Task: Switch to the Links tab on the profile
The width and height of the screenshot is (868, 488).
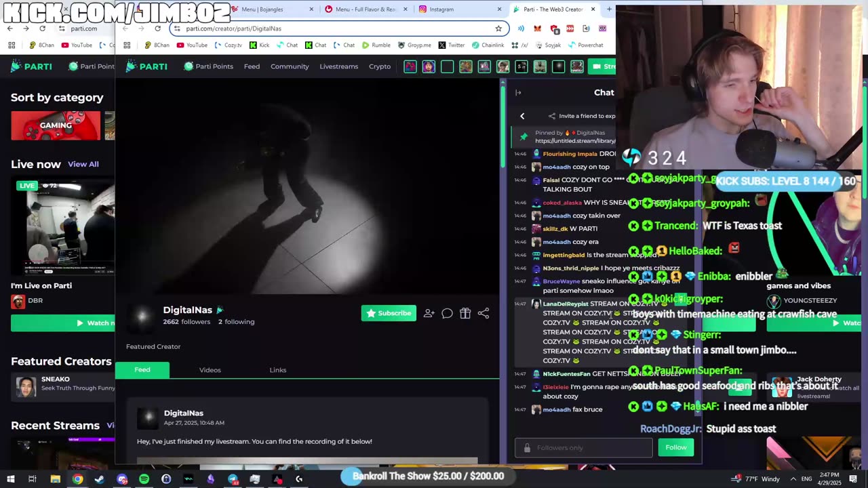Action: [x=278, y=370]
